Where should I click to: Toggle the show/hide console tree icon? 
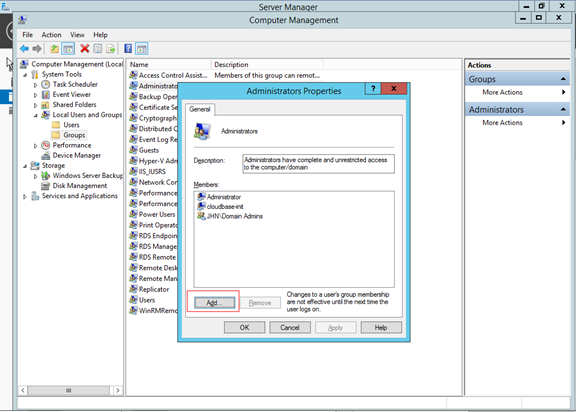click(68, 48)
